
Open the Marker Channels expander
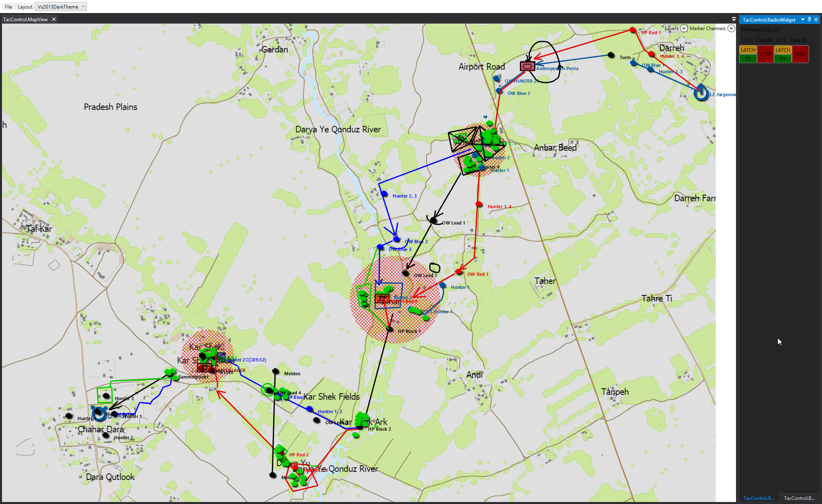point(731,29)
